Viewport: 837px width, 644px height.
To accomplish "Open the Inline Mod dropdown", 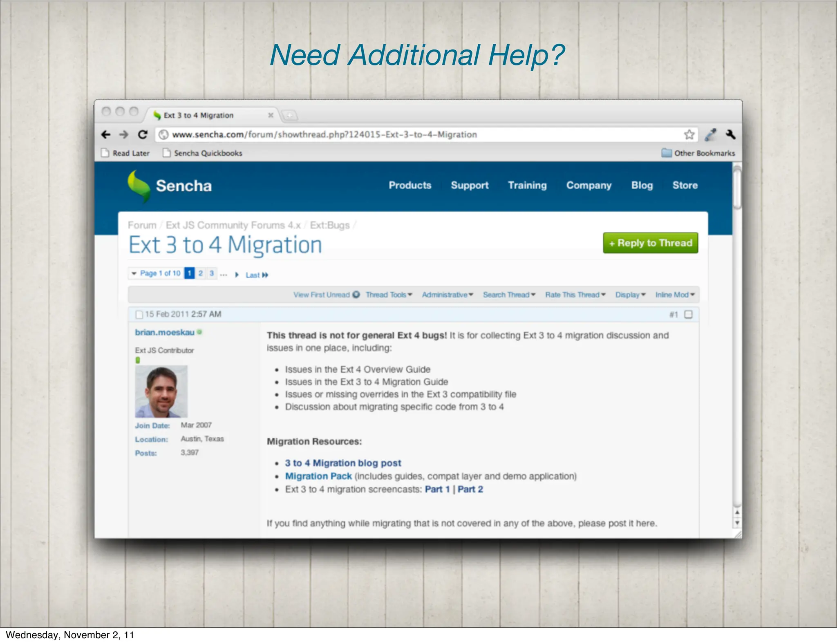I will tap(675, 295).
